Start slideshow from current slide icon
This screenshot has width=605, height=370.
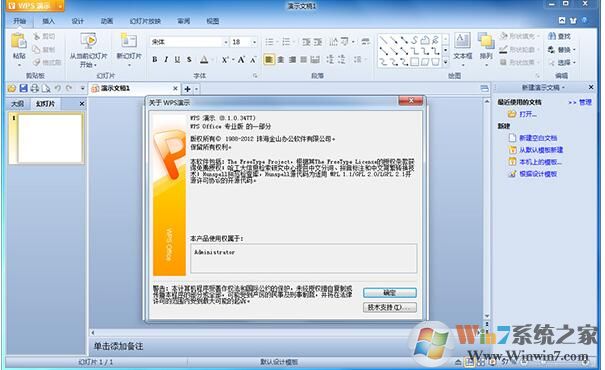point(88,41)
